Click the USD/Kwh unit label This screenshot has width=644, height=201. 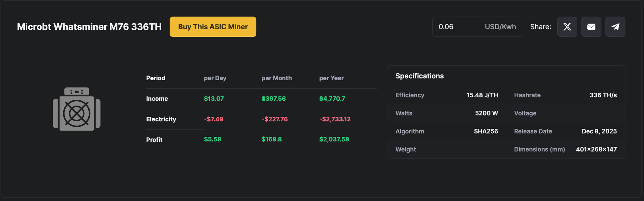[500, 27]
